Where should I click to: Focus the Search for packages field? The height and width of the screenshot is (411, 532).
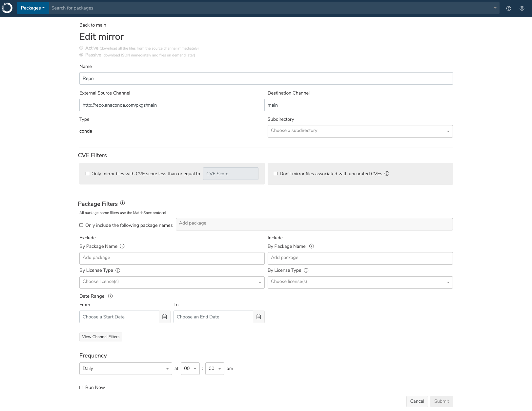(x=271, y=8)
